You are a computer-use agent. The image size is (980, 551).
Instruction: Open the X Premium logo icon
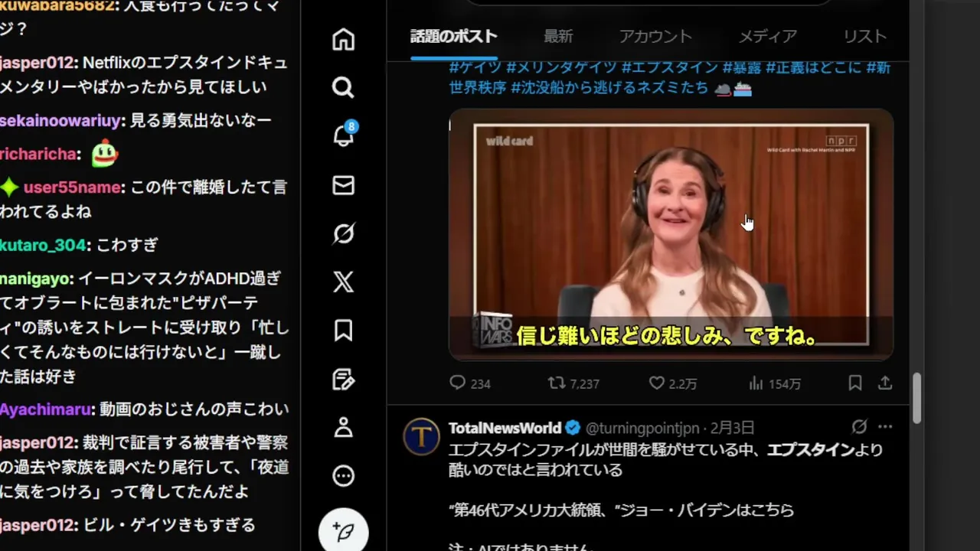pyautogui.click(x=343, y=282)
